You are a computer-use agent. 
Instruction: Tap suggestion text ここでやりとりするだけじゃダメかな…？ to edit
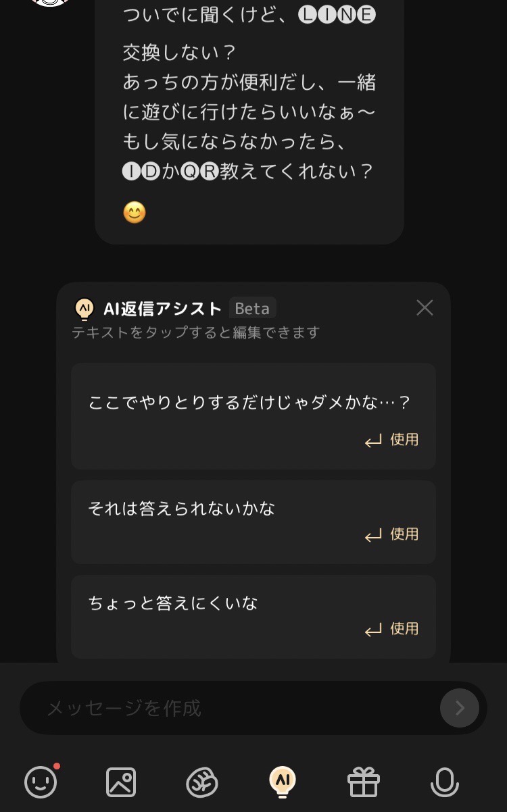249,403
